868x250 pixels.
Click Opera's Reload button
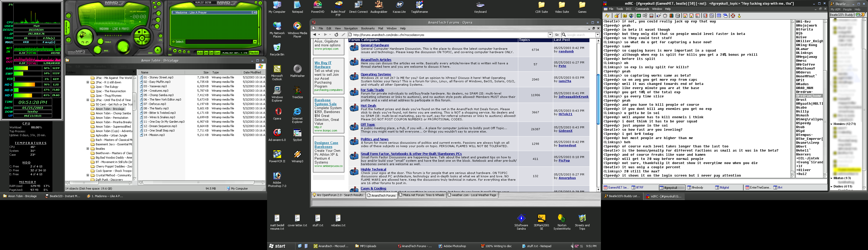point(336,35)
